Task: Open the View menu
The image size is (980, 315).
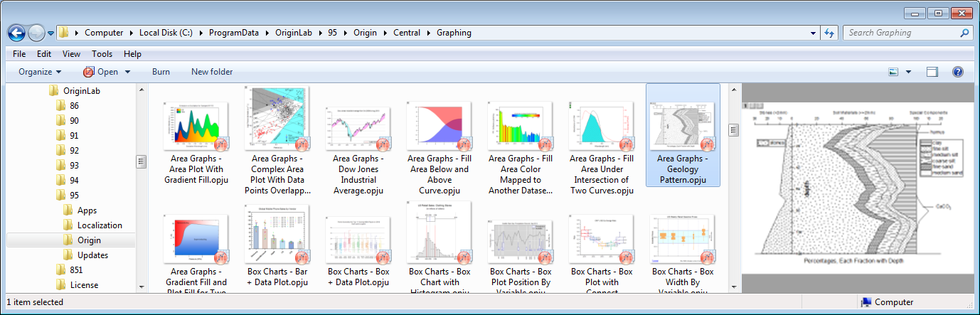Action: [71, 54]
